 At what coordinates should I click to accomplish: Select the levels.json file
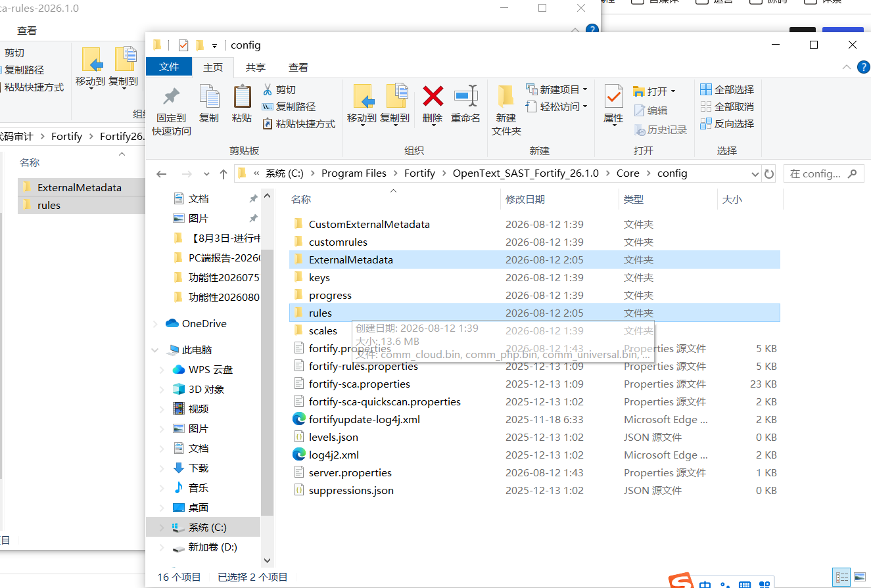click(333, 437)
